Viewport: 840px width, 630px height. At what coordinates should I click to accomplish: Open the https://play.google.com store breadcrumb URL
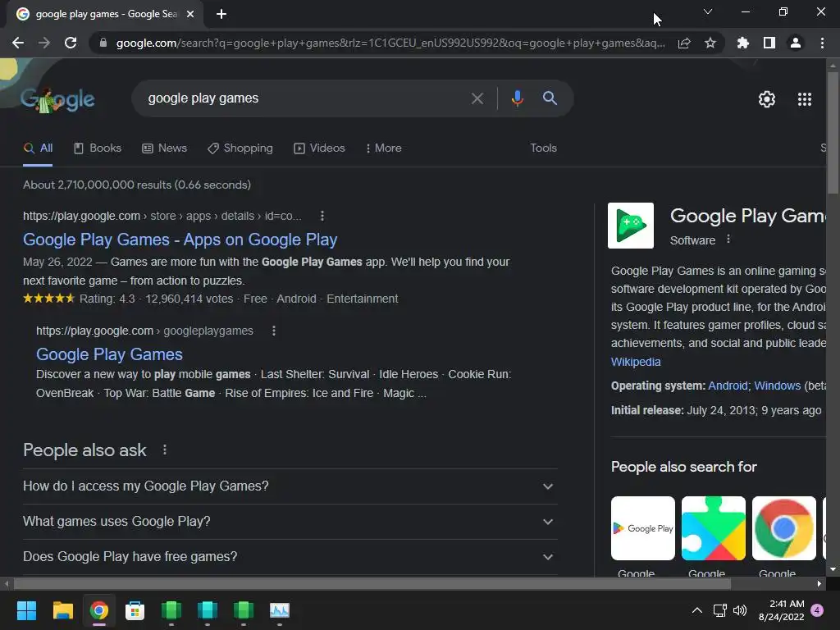162,216
